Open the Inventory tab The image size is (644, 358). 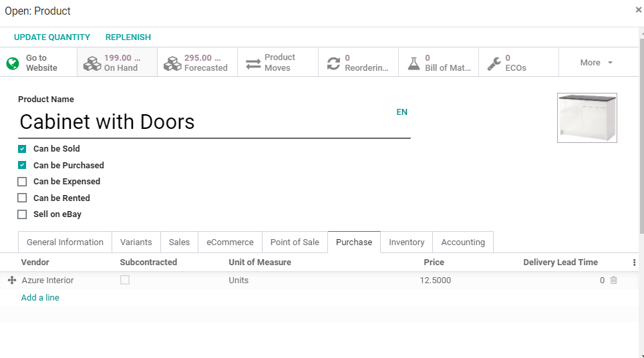pyautogui.click(x=407, y=242)
